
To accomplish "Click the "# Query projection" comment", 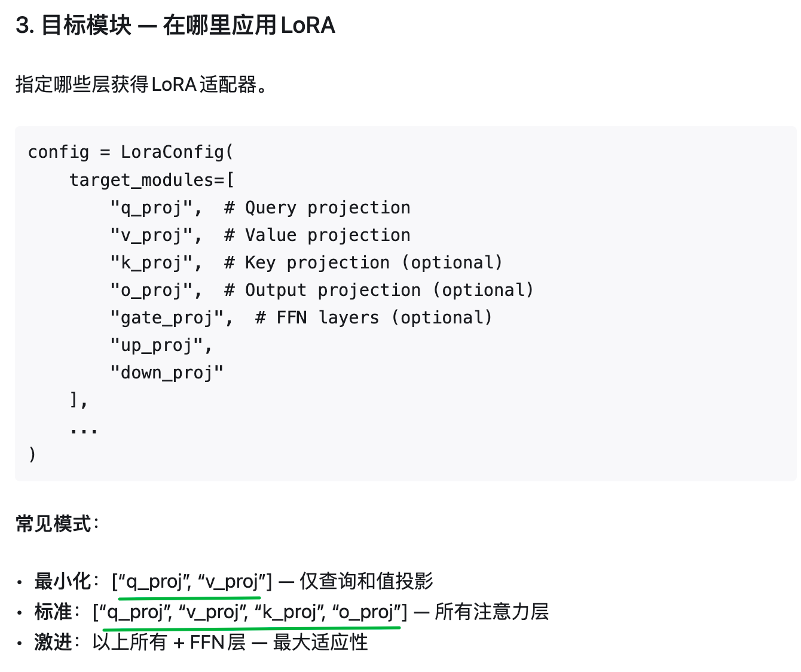I will [317, 207].
